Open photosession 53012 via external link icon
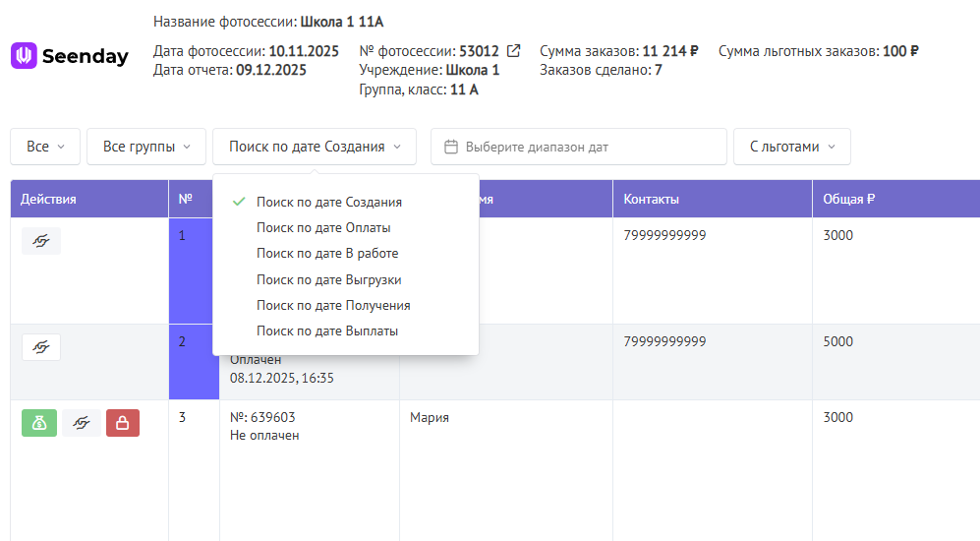Viewport: 980px width, 541px height. (x=513, y=51)
